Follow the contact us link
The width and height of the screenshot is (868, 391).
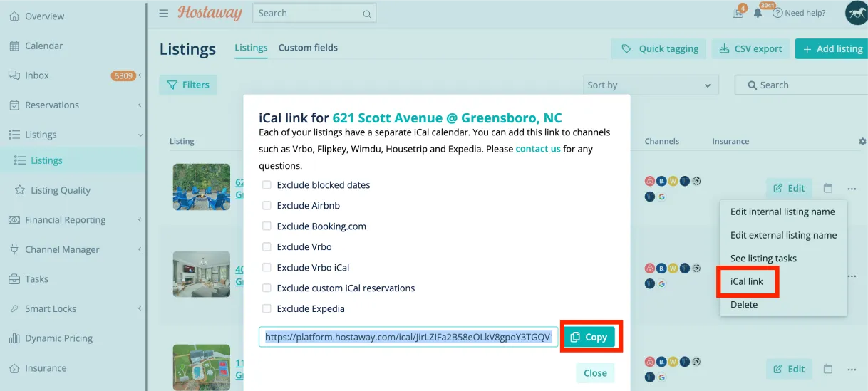[x=538, y=149]
